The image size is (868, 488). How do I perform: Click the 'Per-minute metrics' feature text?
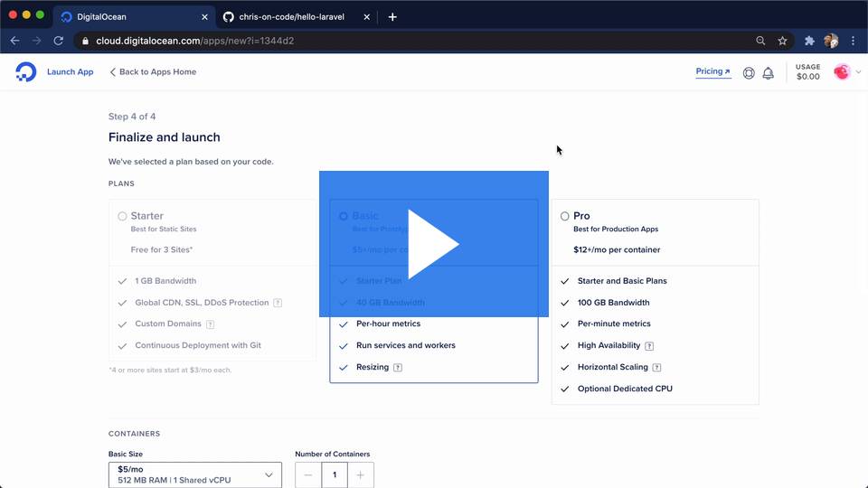point(614,324)
